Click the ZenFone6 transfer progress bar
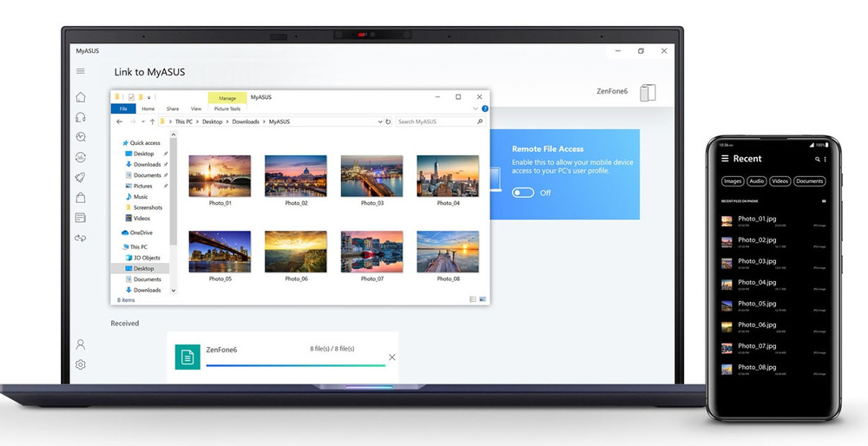This screenshot has height=446, width=868. (x=296, y=365)
